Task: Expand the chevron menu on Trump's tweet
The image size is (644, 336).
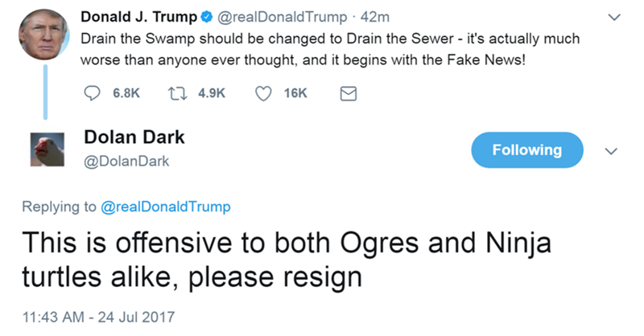Action: (615, 16)
